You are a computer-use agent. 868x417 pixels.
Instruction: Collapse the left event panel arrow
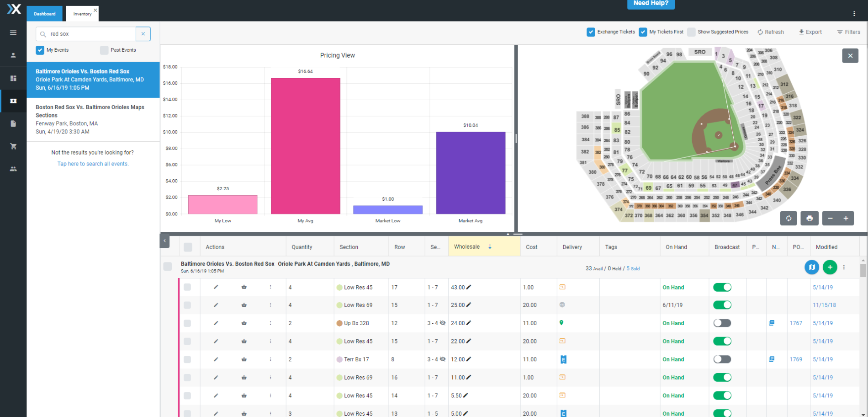[165, 241]
